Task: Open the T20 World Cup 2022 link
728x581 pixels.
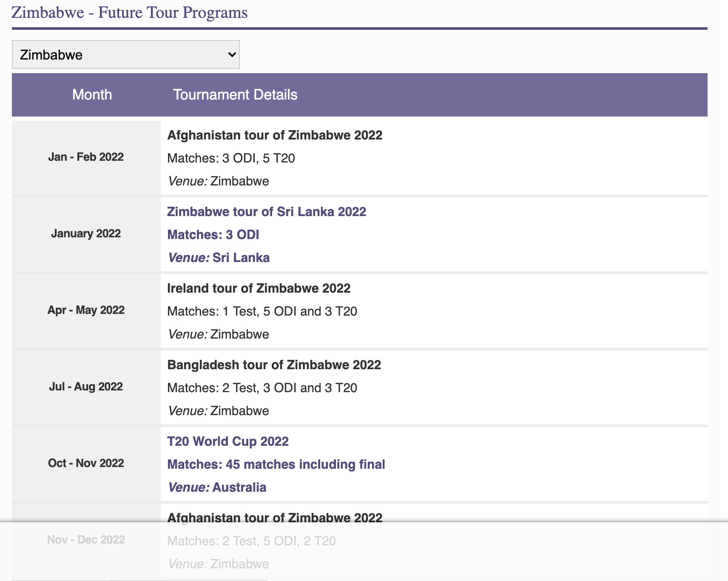Action: (228, 441)
